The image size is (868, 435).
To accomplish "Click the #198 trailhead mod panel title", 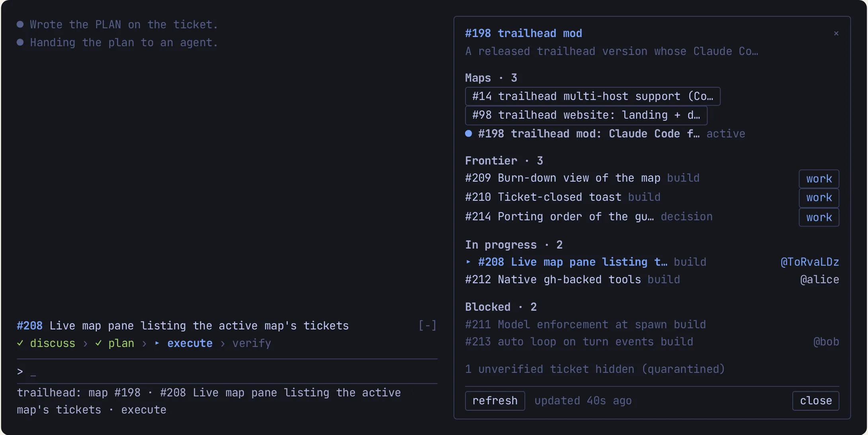I will coord(524,33).
